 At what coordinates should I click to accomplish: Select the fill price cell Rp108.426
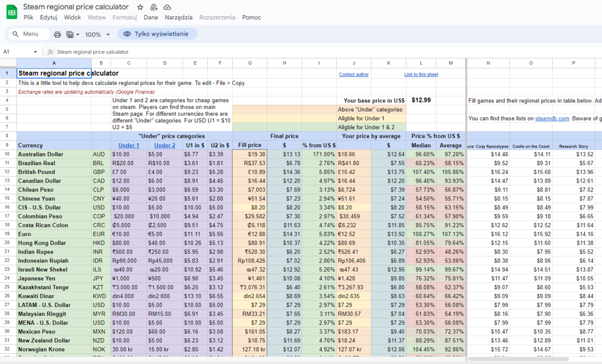250,261
